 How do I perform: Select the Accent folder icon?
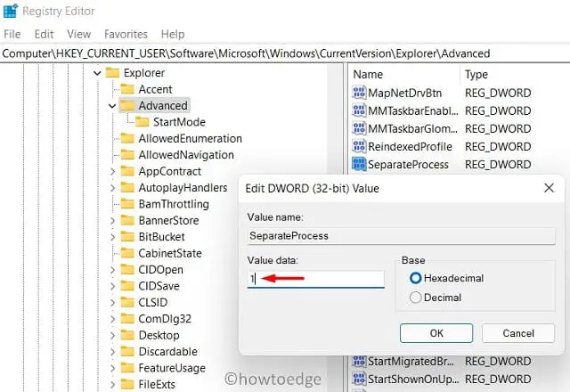point(127,89)
